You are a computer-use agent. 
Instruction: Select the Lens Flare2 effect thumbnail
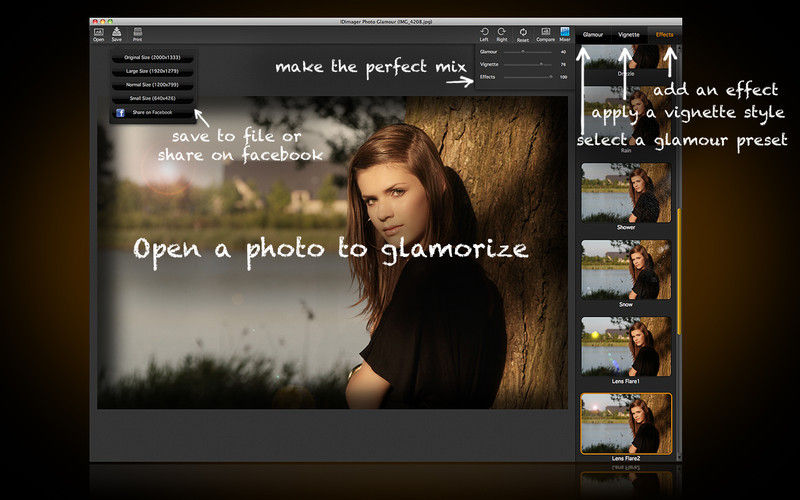tap(626, 423)
